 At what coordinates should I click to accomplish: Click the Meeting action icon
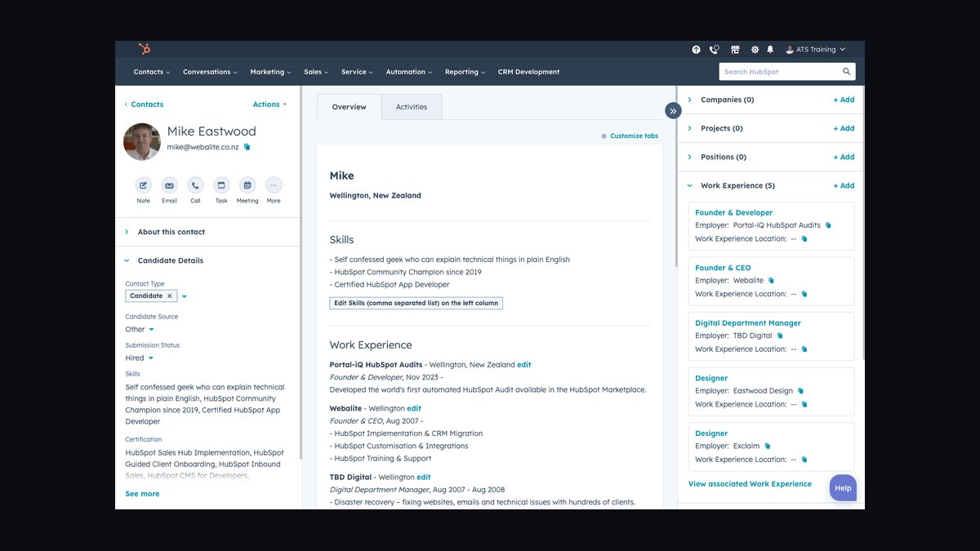click(x=247, y=185)
